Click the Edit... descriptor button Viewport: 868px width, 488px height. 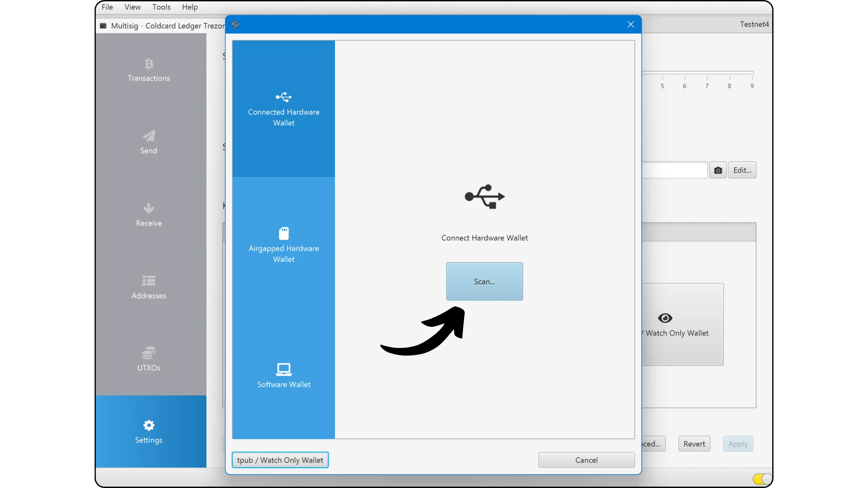click(x=742, y=170)
